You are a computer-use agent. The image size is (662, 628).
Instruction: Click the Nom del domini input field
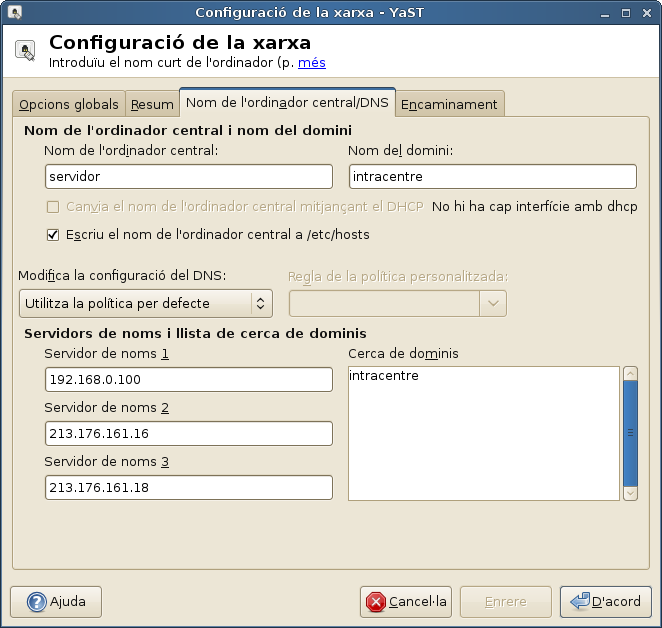pyautogui.click(x=492, y=176)
